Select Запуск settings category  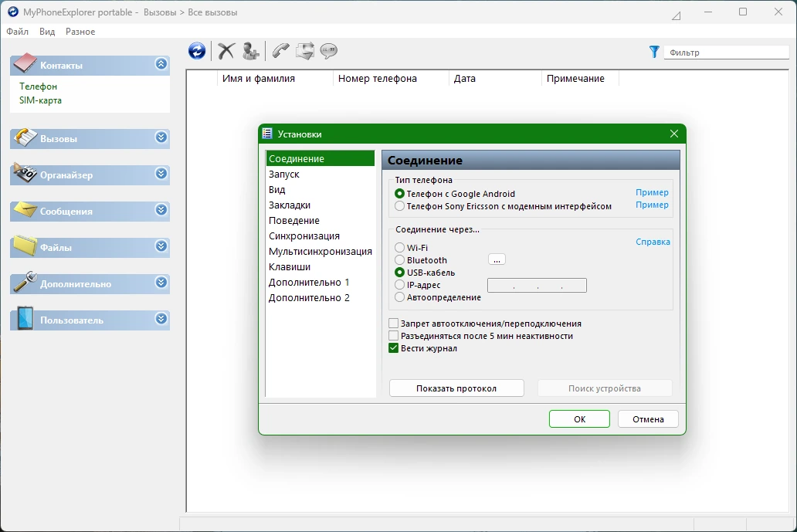pos(320,174)
